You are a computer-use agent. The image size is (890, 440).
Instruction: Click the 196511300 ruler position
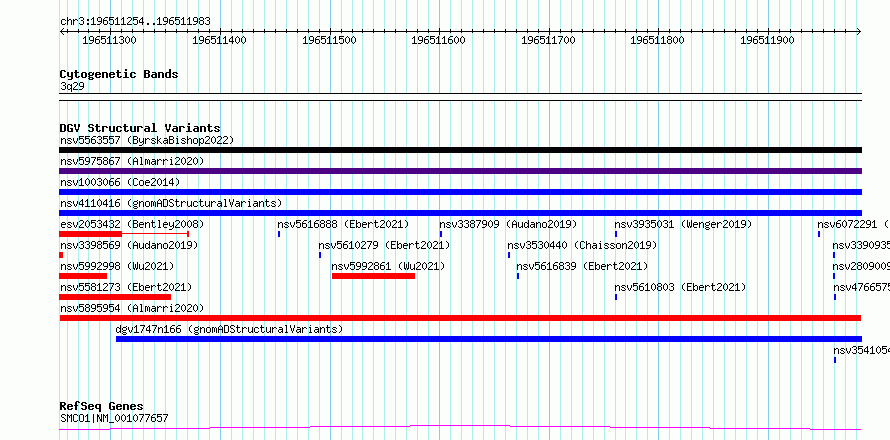pyautogui.click(x=110, y=40)
